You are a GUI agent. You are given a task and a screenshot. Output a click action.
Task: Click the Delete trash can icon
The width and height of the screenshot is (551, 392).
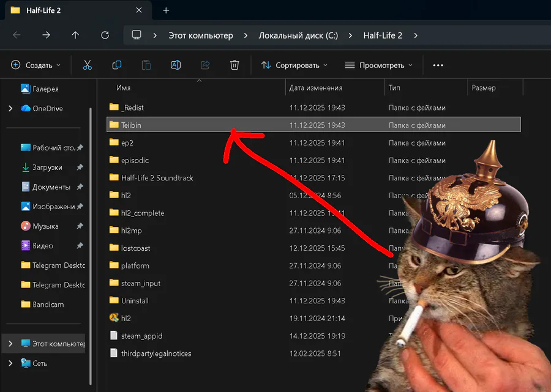[234, 65]
